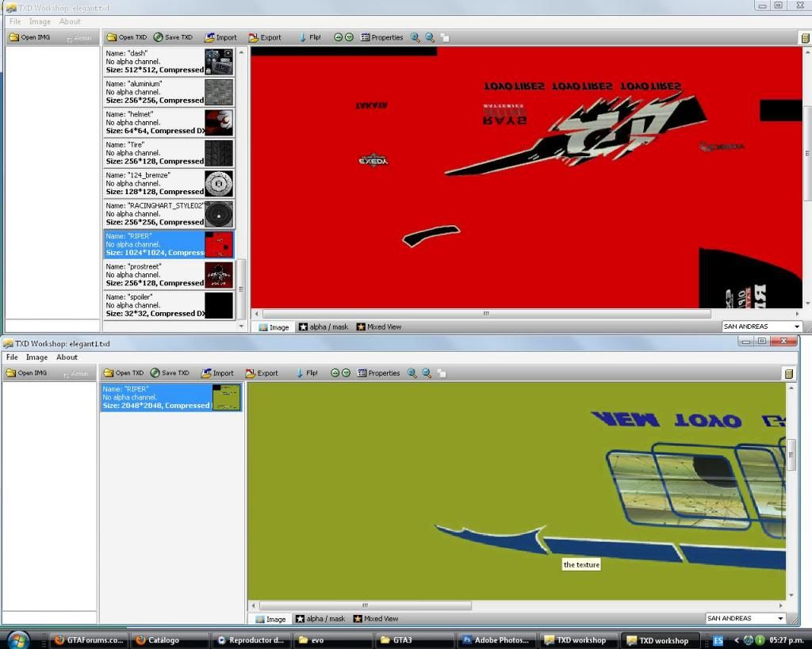The height and width of the screenshot is (649, 812).
Task: Select the "RACINGHART_STYLE02" texture entry
Action: coord(169,214)
